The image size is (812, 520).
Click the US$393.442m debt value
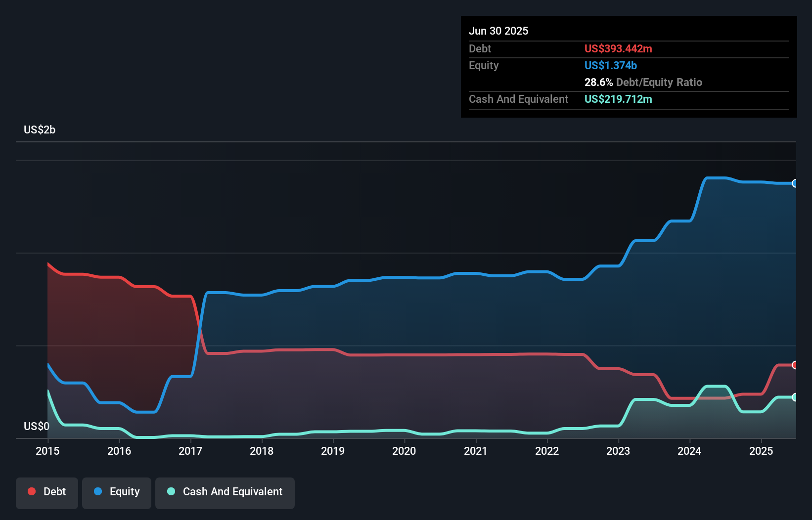point(618,48)
